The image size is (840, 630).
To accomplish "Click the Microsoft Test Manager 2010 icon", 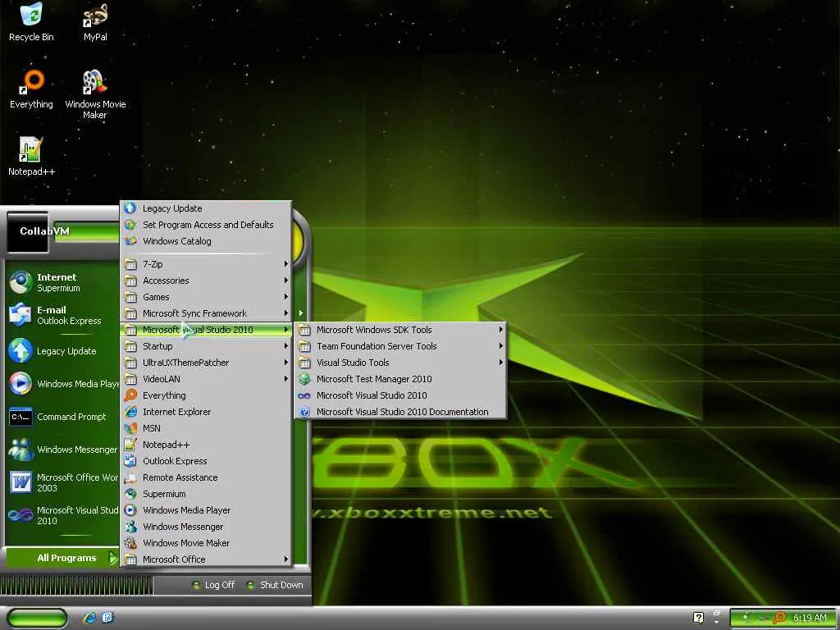I will click(x=304, y=379).
